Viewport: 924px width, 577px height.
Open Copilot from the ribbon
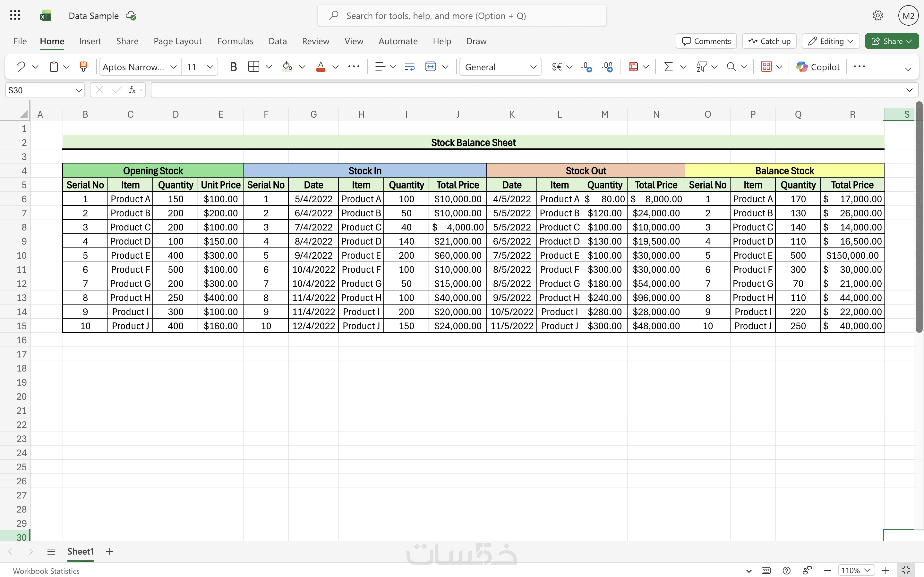pos(818,67)
